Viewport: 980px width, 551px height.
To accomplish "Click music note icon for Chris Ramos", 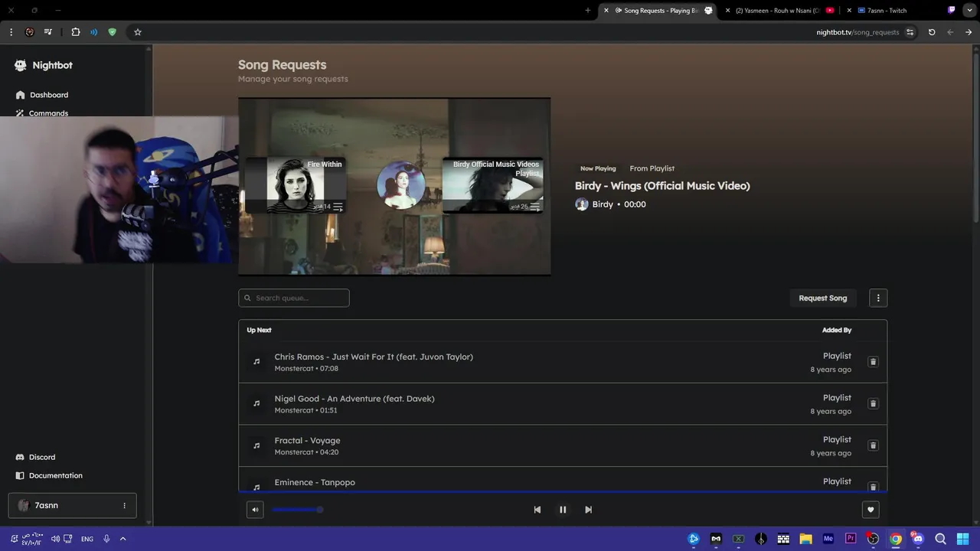I will click(x=256, y=361).
